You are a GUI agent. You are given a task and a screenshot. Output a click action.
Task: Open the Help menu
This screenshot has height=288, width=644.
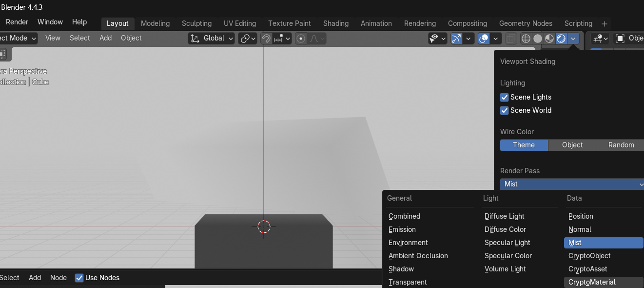pos(79,22)
